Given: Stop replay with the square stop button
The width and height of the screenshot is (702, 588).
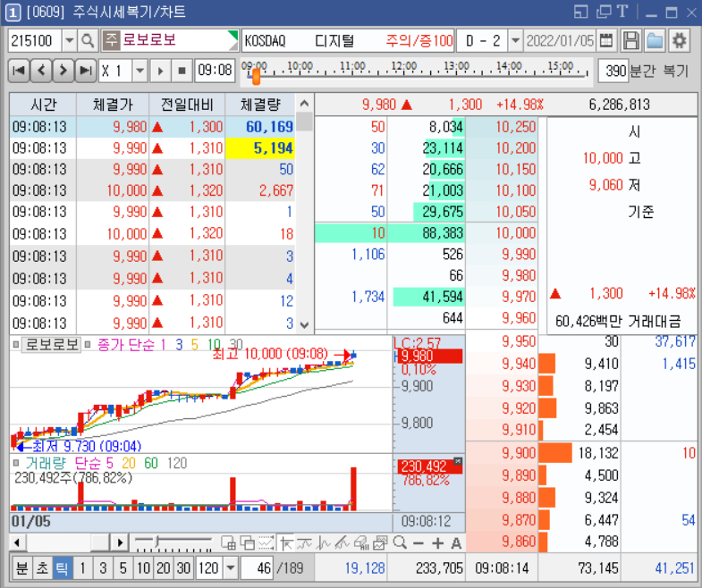Looking at the screenshot, I should click(182, 71).
